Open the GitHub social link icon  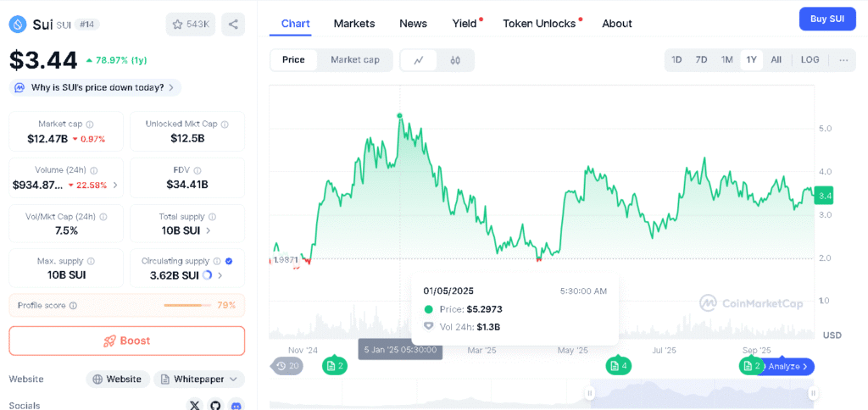(x=215, y=406)
